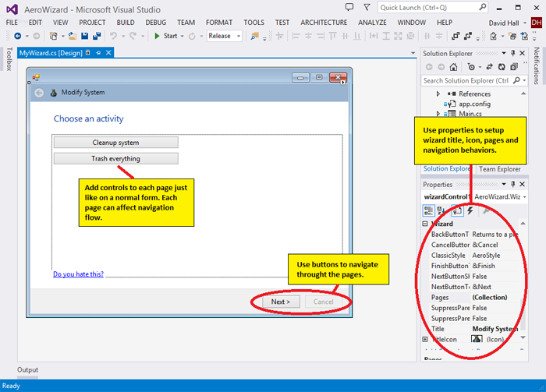The image size is (546, 392).
Task: Click the Undo arrow icon
Action: pyautogui.click(x=113, y=36)
